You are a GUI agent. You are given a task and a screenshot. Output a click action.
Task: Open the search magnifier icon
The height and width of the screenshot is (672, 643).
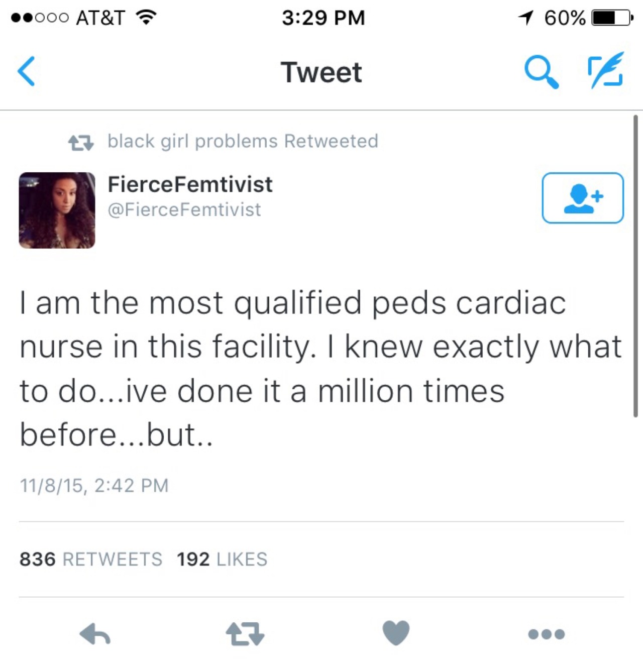pos(541,72)
